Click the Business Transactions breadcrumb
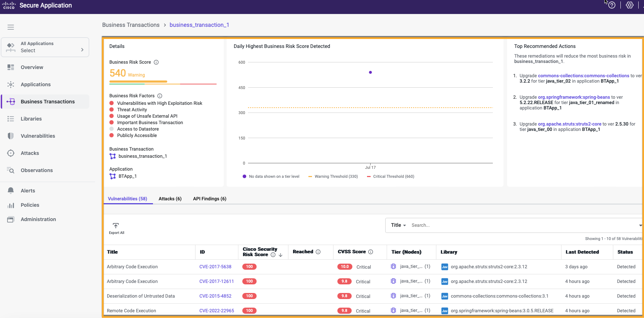 pos(131,25)
